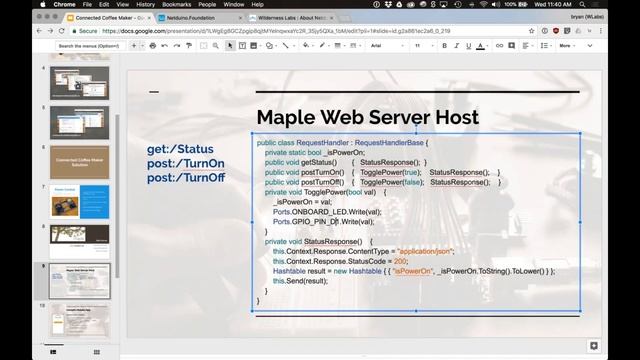Open the File menu in menu bar
The width and height of the screenshot is (640, 360).
[x=87, y=4]
